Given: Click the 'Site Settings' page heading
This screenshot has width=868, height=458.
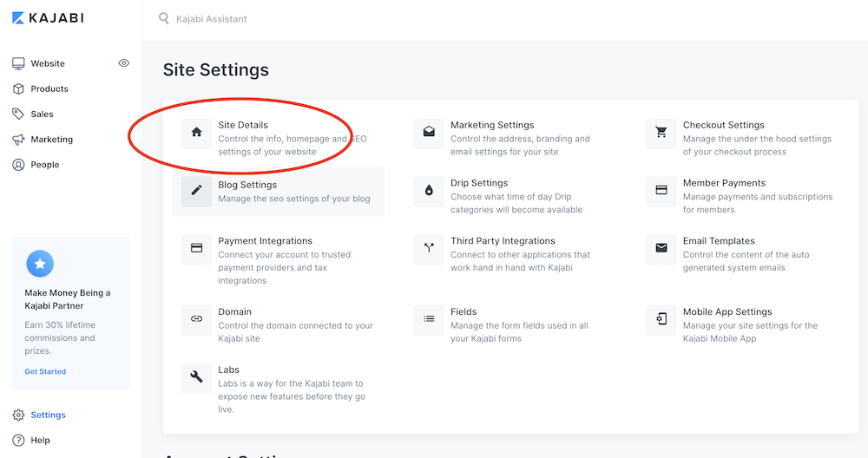Looking at the screenshot, I should pyautogui.click(x=216, y=70).
